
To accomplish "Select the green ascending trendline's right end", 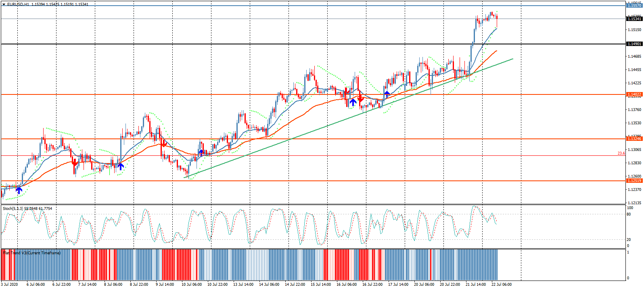I will [x=512, y=59].
